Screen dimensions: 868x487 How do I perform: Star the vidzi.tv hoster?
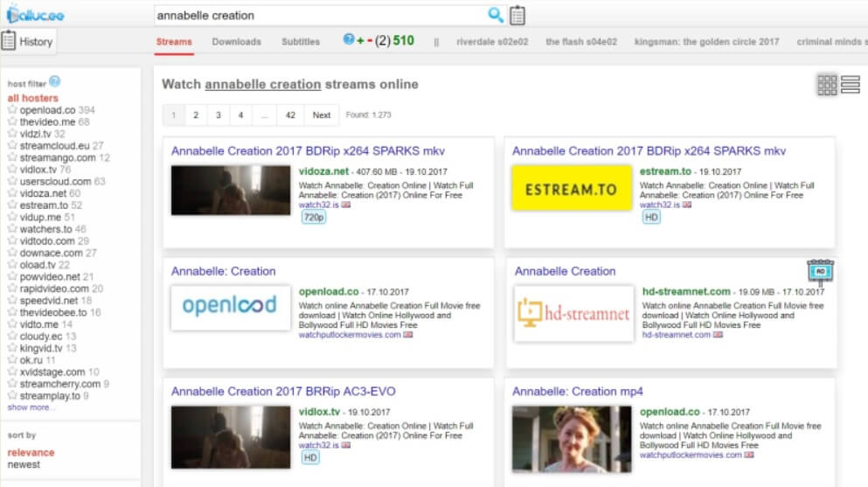tap(12, 134)
